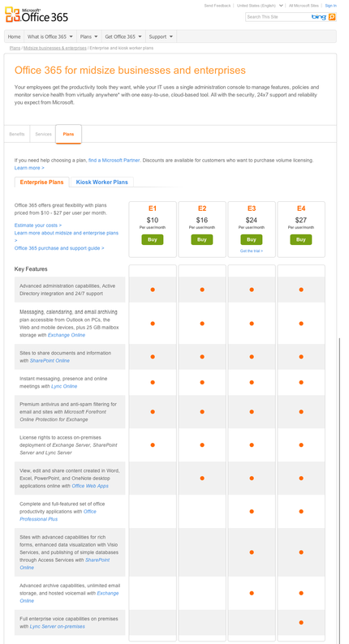Expand the Support menu
This screenshot has height=644, width=349.
[x=161, y=36]
